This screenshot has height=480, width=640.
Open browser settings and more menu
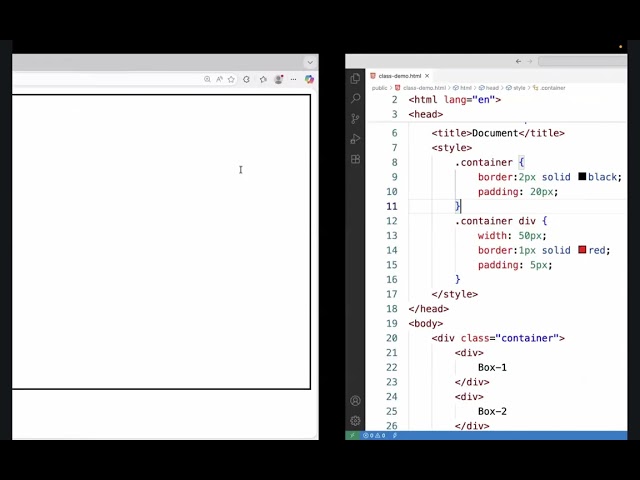[293, 79]
